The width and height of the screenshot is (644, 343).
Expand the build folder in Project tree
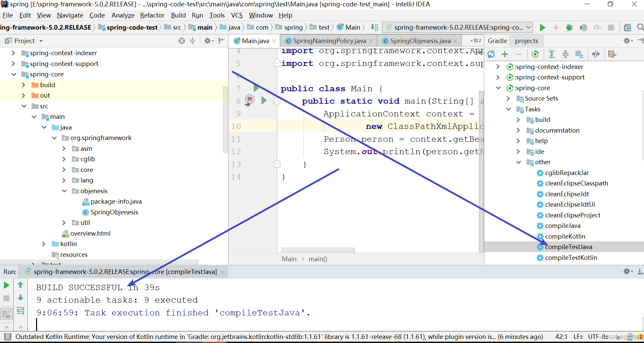[x=23, y=85]
